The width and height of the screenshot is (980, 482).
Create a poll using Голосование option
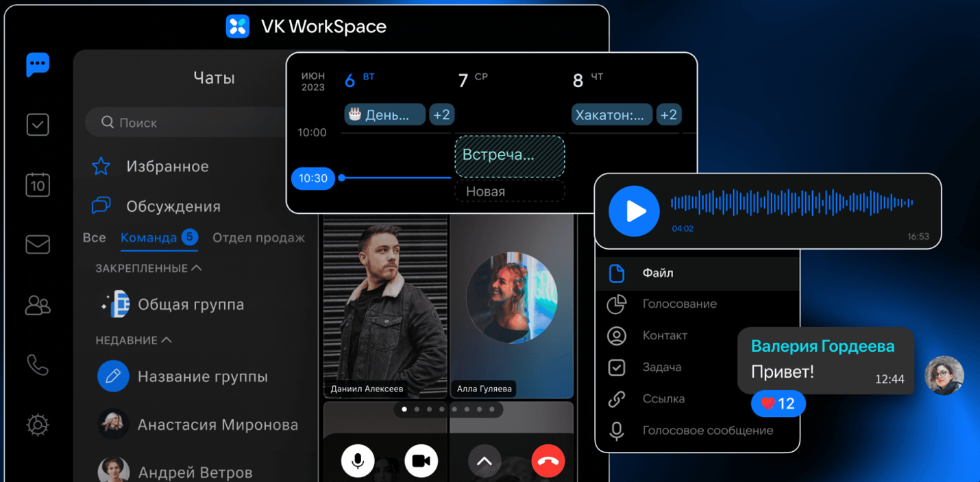679,304
